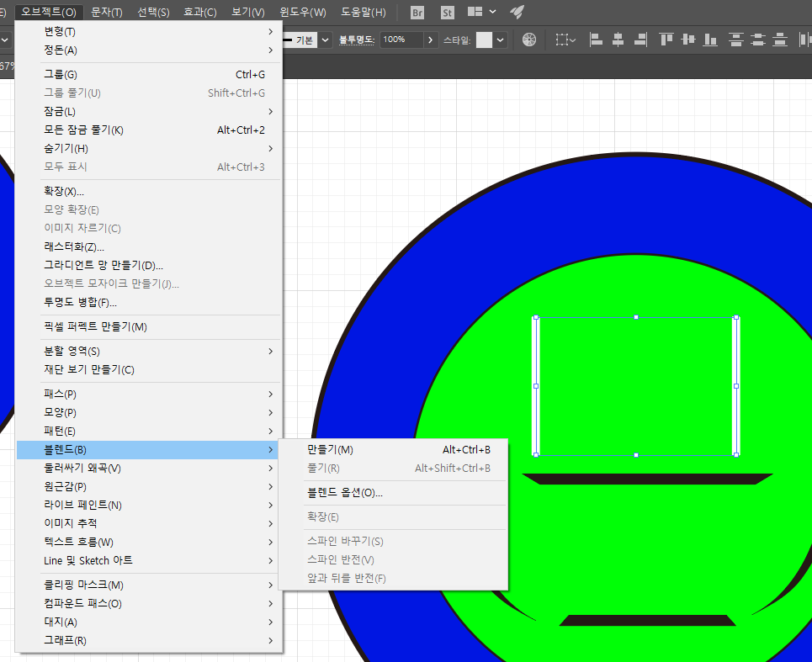Align objects to horizontal right

[640, 40]
